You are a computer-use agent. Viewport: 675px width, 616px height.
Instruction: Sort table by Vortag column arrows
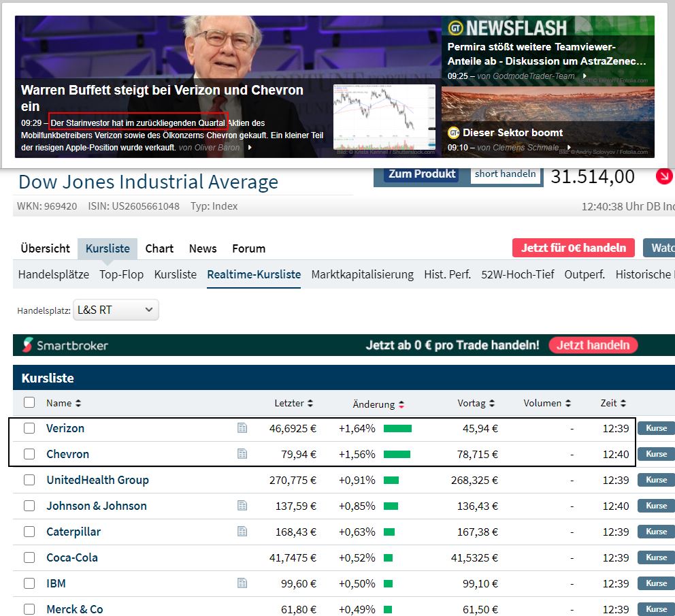(491, 403)
